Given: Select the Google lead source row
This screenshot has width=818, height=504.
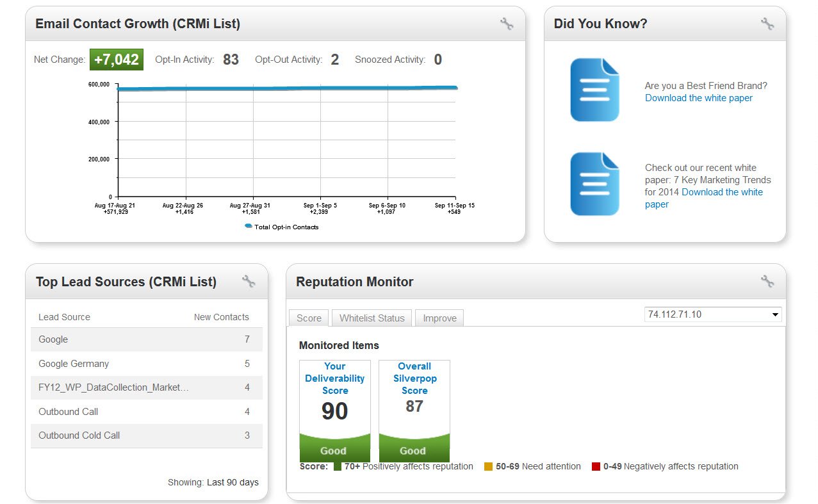Looking at the screenshot, I should pyautogui.click(x=146, y=339).
